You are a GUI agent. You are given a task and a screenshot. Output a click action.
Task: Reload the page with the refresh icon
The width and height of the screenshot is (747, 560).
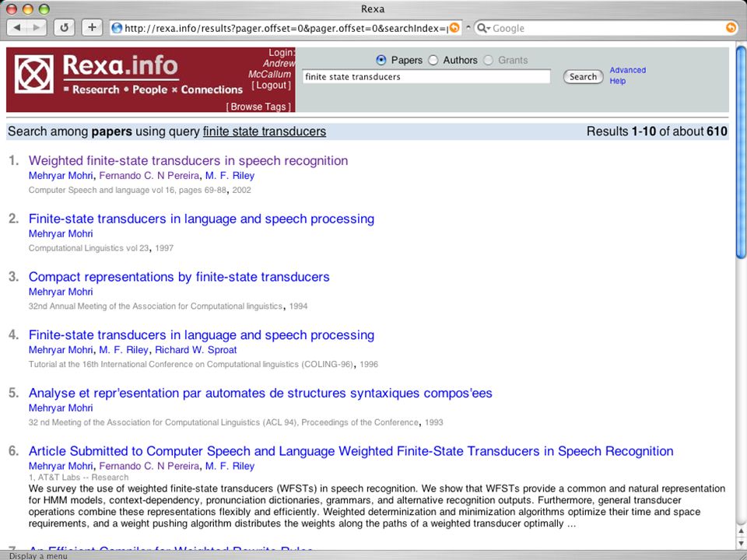coord(65,28)
